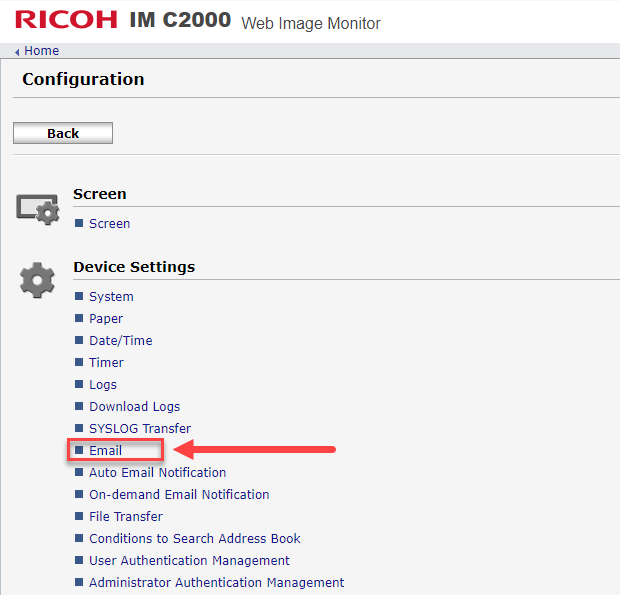Click the Device Settings section heading
This screenshot has height=595, width=620.
134,267
